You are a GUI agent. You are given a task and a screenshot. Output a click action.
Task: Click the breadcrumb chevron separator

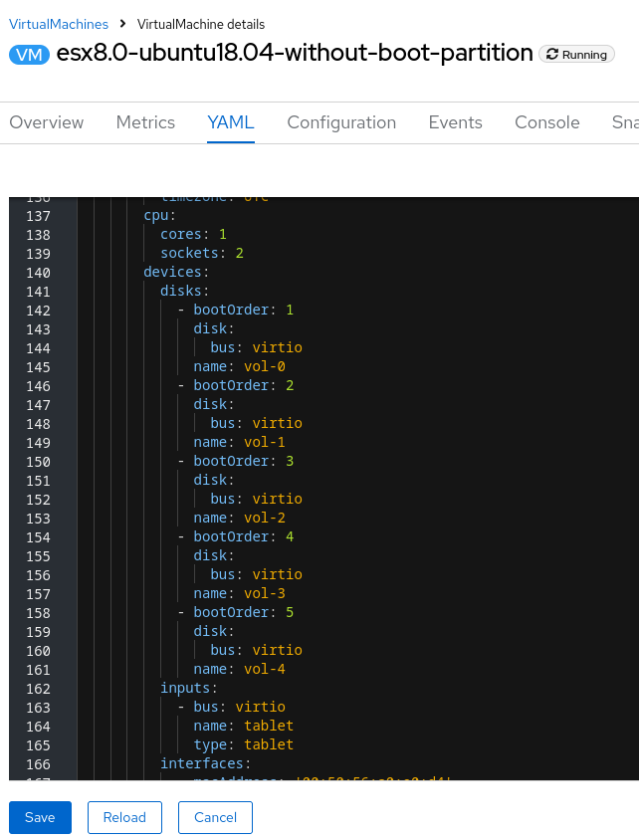[123, 23]
